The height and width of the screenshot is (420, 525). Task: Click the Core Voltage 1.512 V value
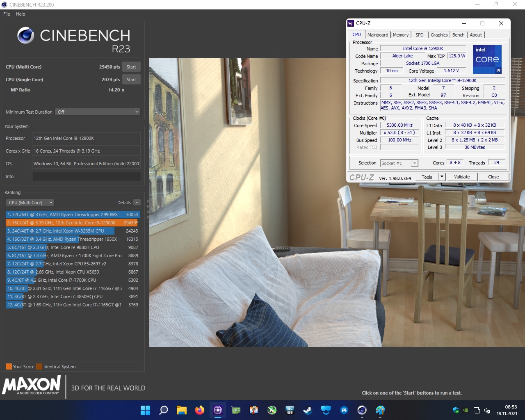click(451, 71)
